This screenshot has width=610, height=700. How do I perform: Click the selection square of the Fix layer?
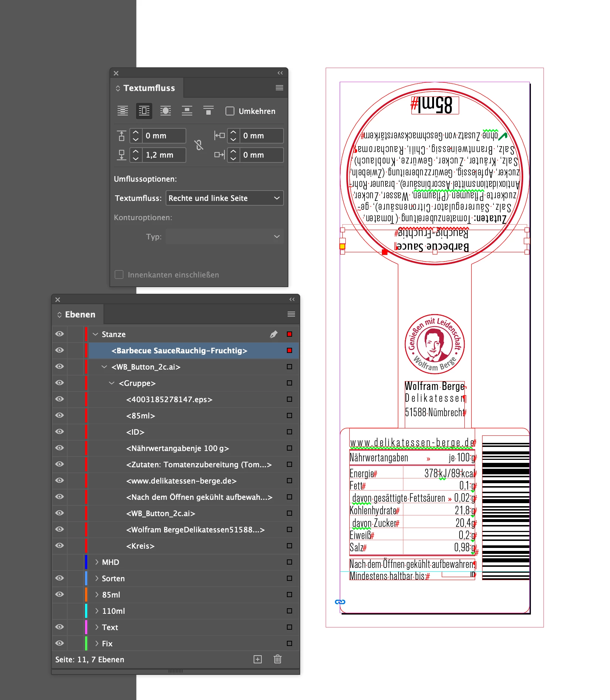coord(289,643)
